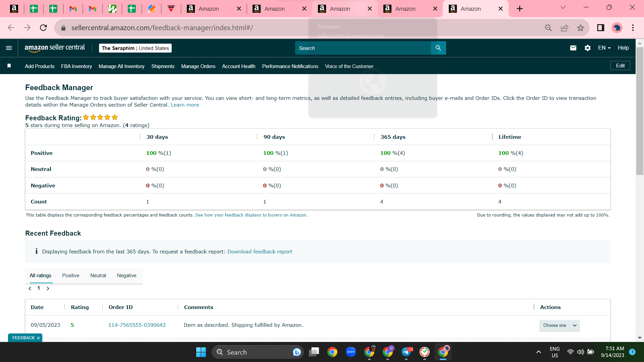This screenshot has width=644, height=362.
Task: Switch to the Positive ratings tab
Action: pyautogui.click(x=71, y=276)
